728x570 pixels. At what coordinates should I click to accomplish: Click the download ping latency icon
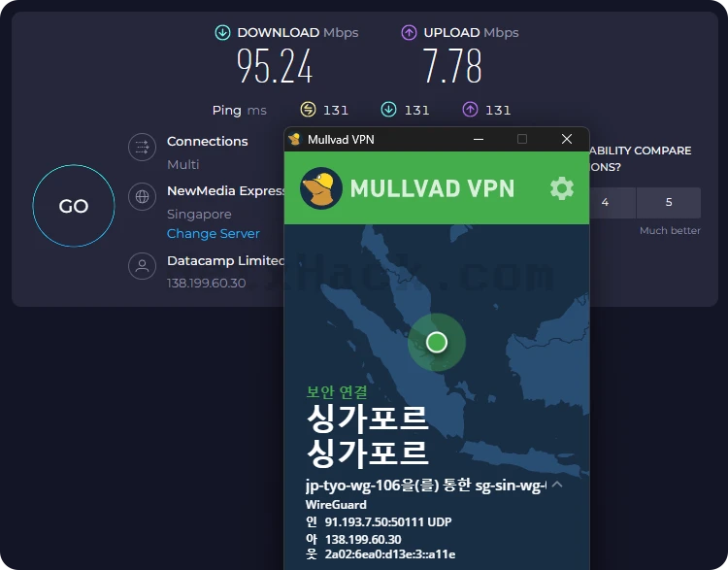[x=388, y=110]
